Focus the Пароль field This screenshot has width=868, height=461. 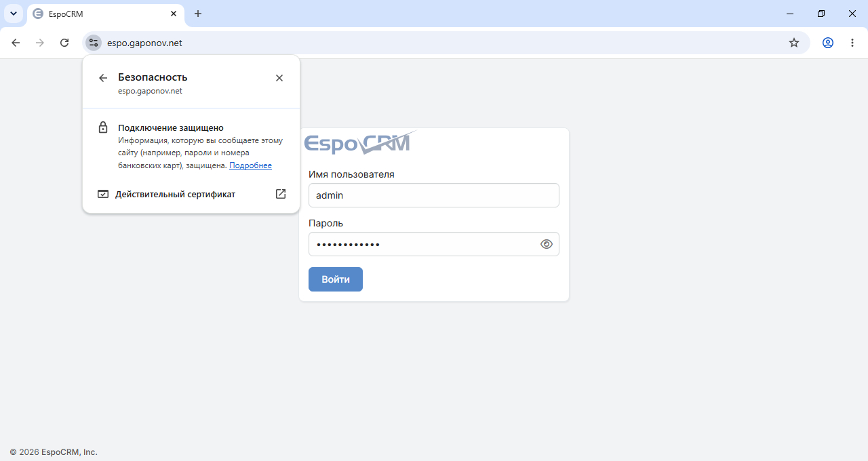click(434, 244)
